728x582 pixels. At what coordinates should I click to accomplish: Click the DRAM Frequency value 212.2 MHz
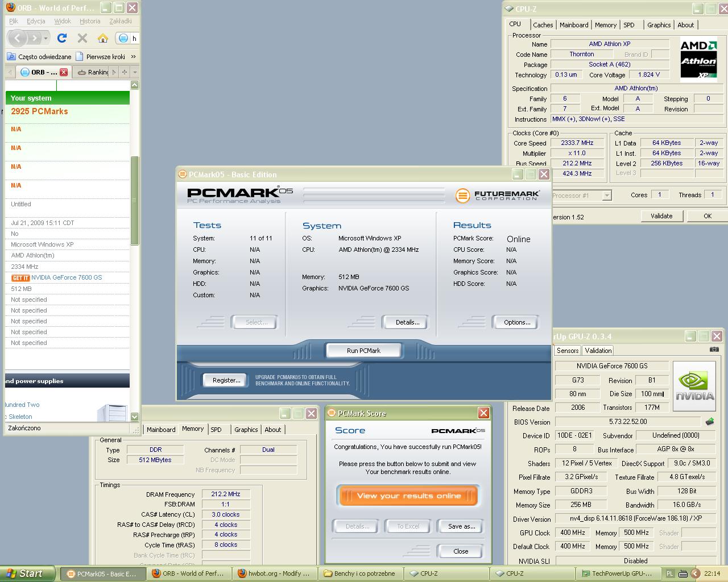coord(225,494)
